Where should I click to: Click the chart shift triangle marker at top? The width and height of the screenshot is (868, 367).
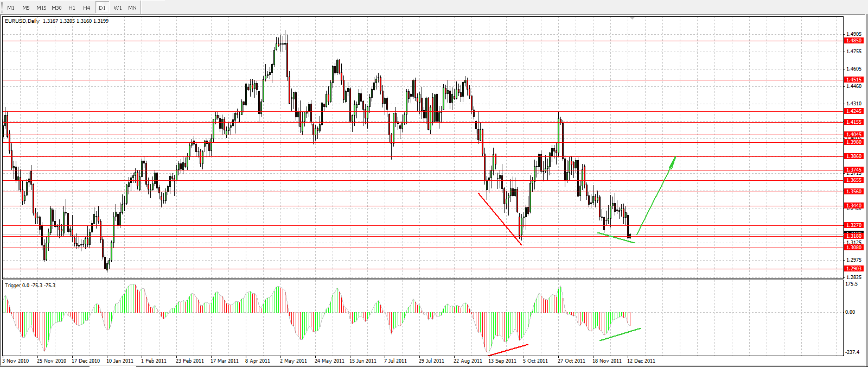(632, 18)
